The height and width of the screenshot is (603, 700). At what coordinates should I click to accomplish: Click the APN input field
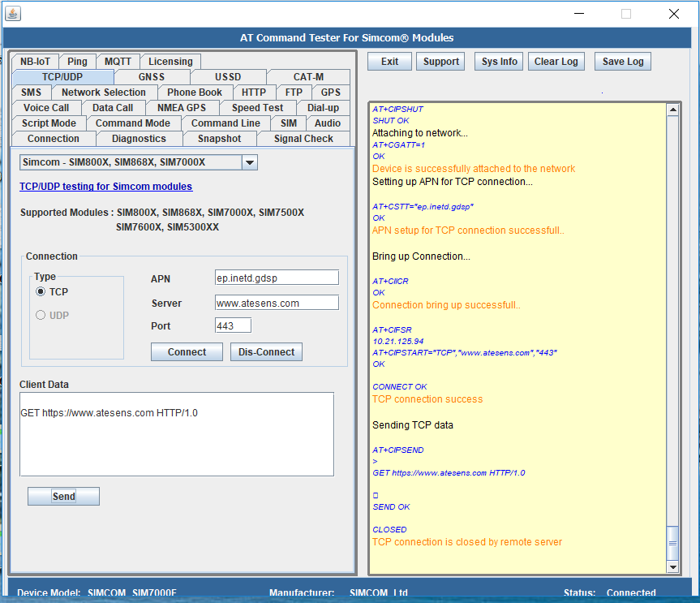[277, 278]
